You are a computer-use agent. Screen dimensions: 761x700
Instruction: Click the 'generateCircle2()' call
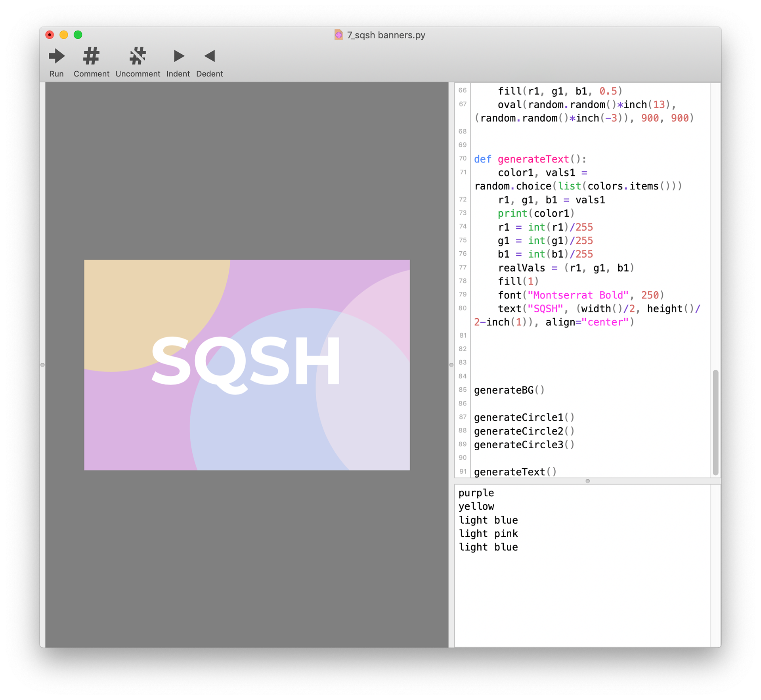524,431
